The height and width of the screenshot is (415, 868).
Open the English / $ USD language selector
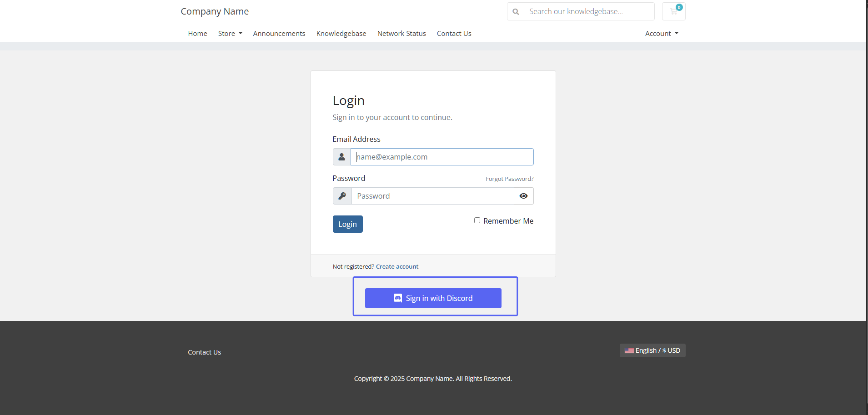click(x=652, y=350)
